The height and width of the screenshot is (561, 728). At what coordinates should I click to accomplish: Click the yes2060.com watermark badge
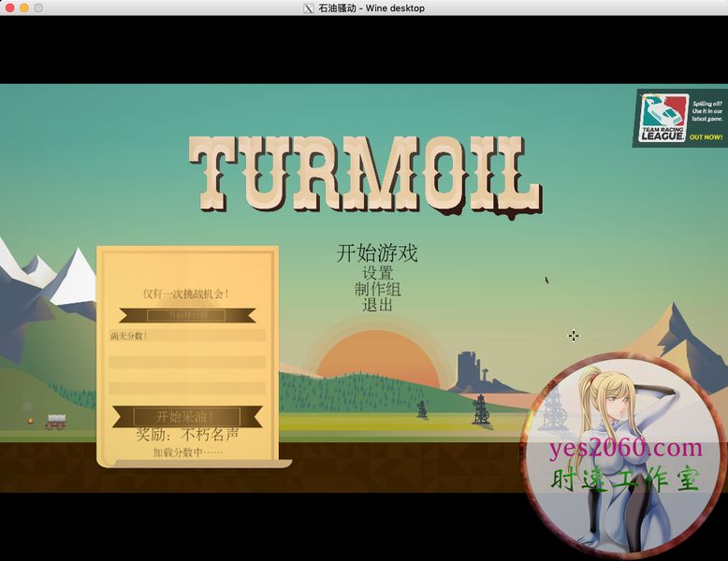pos(623,456)
